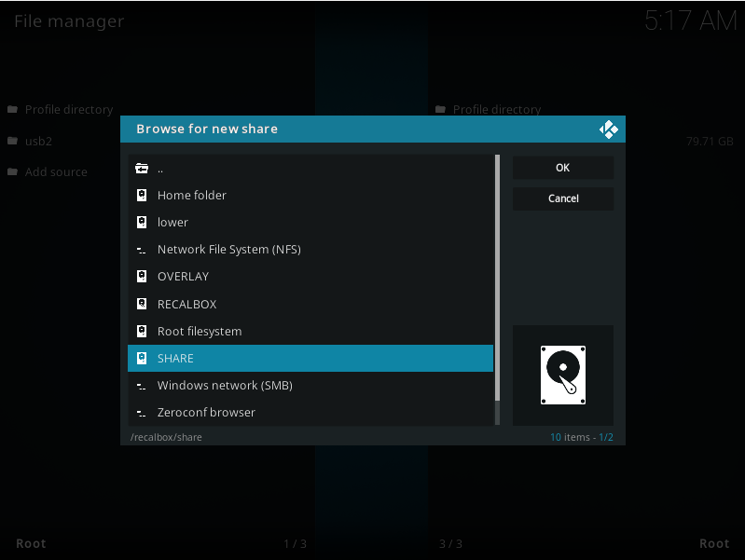Viewport: 745px width, 560px height.
Task: Click the Browse for new share title
Action: coord(207,129)
